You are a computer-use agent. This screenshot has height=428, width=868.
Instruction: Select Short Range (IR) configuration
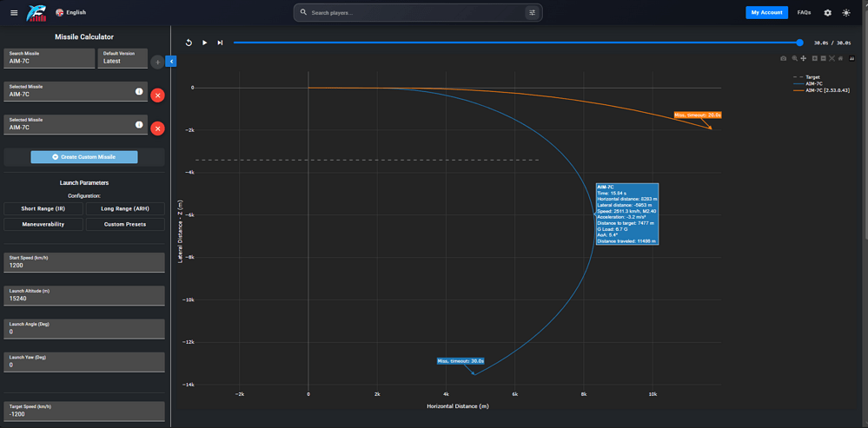(43, 208)
